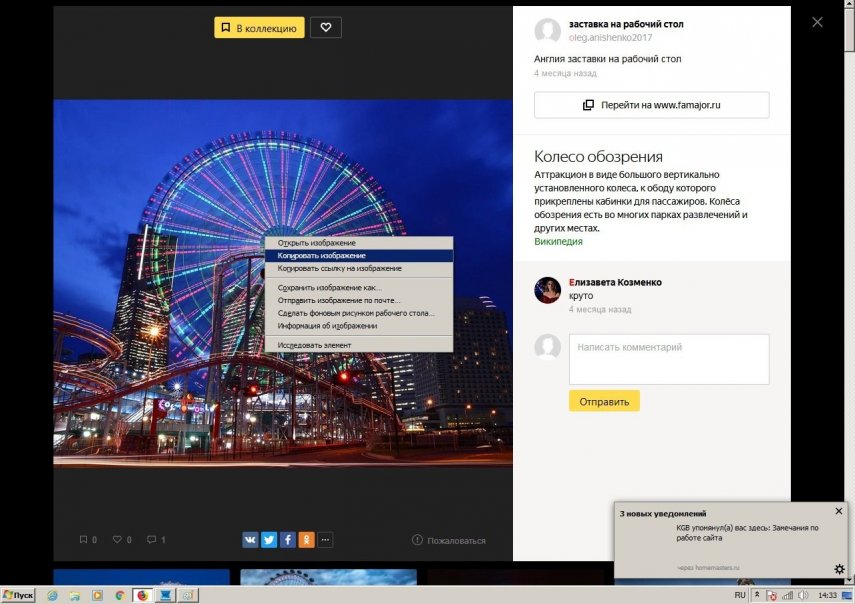Select "Копировать изображение" in context menu
The image size is (855, 604).
tap(321, 256)
